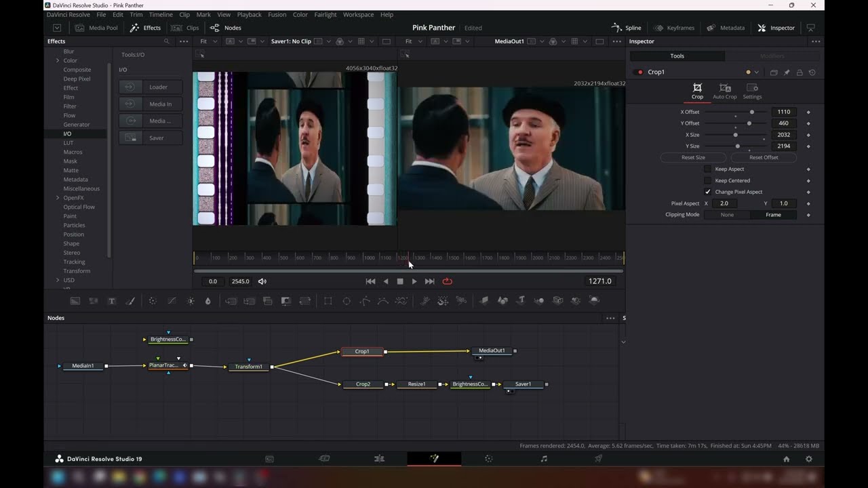
Task: Add a BSpline mask from the toolbar
Action: coord(383,301)
